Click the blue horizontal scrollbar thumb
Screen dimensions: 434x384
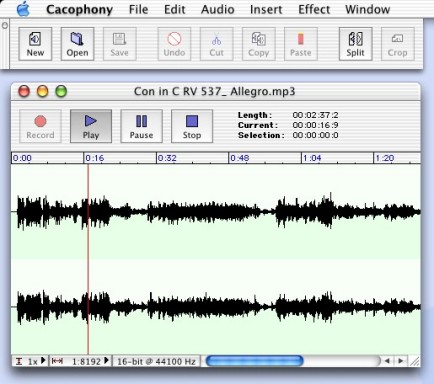pyautogui.click(x=255, y=361)
